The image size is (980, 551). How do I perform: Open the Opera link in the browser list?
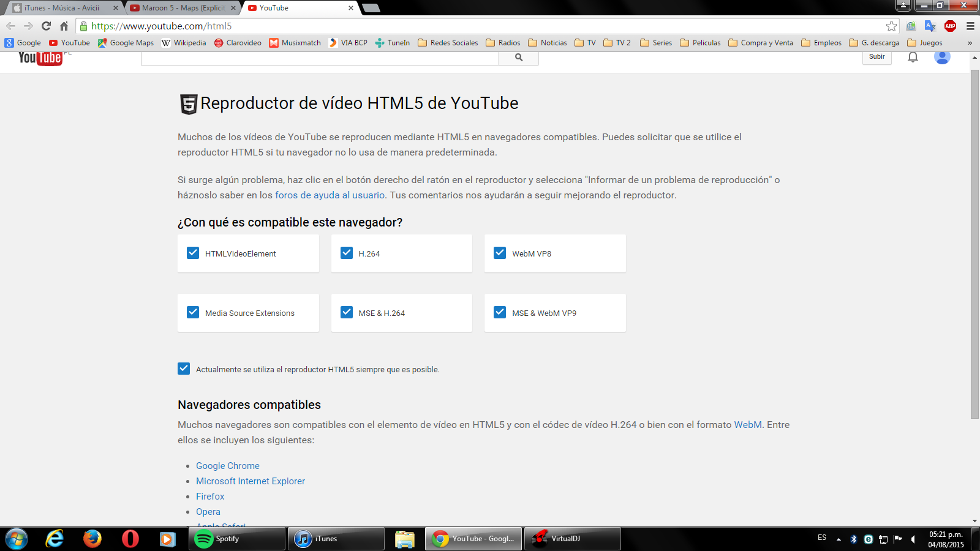click(208, 512)
